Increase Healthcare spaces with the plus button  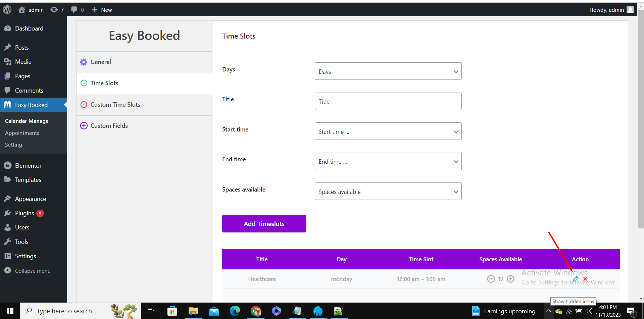pyautogui.click(x=510, y=279)
